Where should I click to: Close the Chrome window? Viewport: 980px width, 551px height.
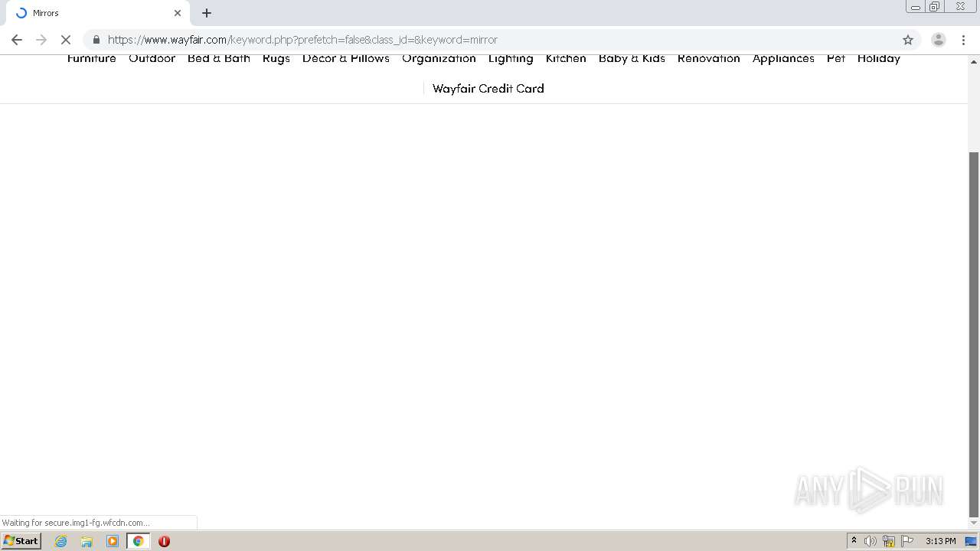[961, 7]
